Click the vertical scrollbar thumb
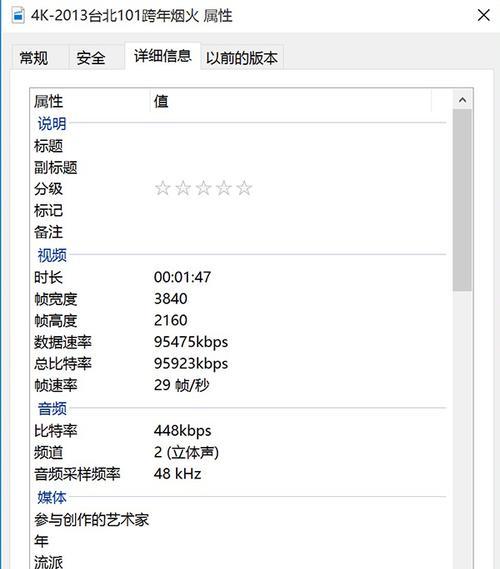This screenshot has height=569, width=500. 462,200
